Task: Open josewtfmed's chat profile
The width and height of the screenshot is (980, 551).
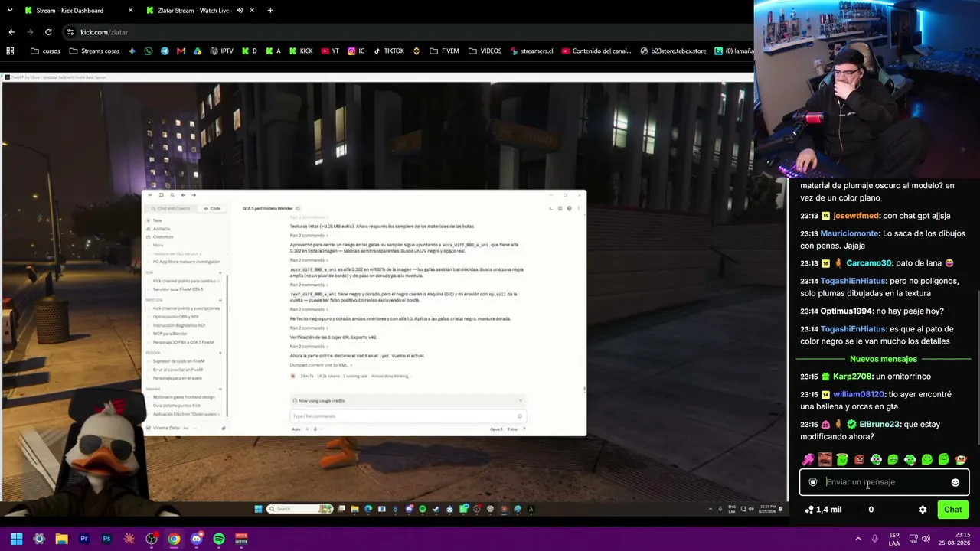Action: click(x=856, y=216)
